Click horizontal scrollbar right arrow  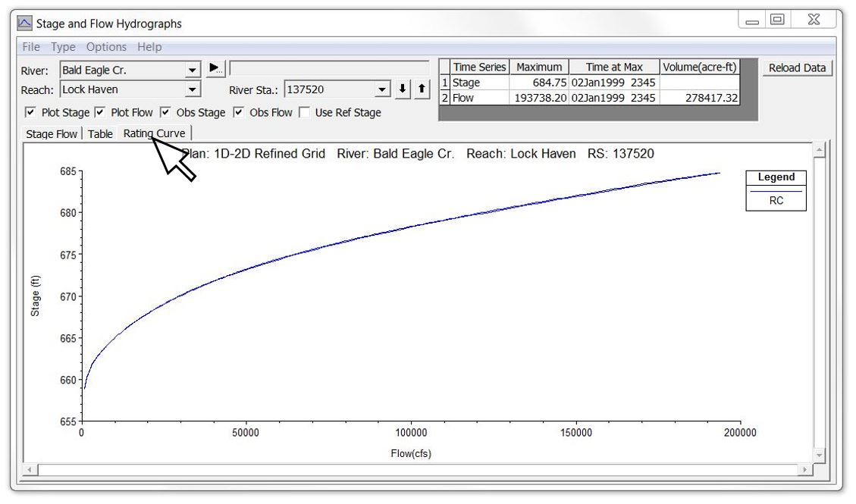(x=804, y=469)
